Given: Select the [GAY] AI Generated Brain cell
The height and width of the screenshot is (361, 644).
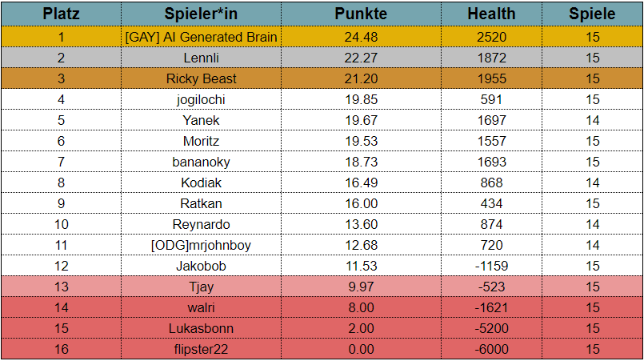Looking at the screenshot, I should (202, 37).
